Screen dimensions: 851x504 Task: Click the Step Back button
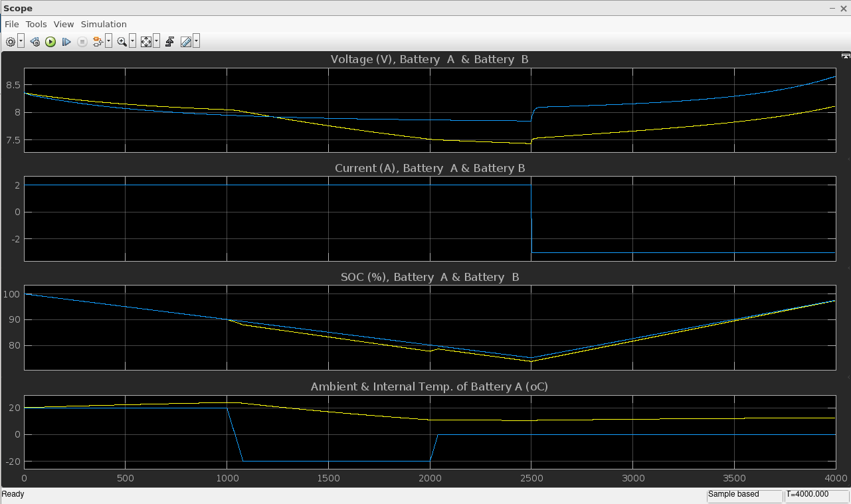[35, 42]
